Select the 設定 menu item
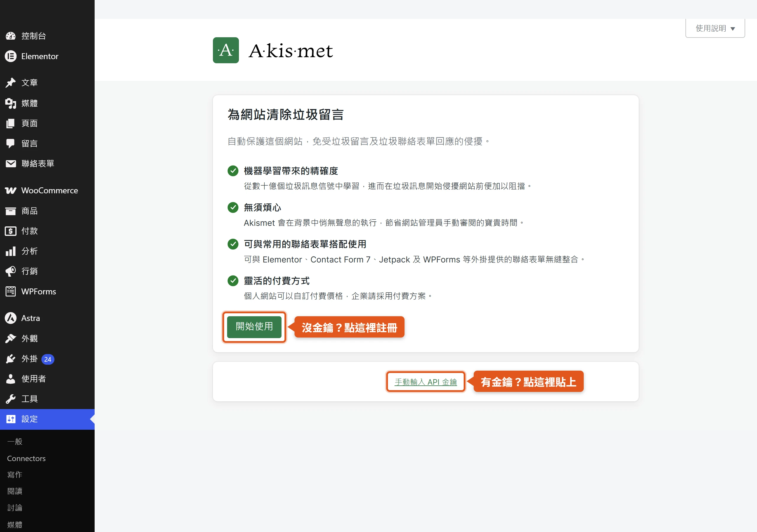Screen dimensions: 757x532 (47, 419)
